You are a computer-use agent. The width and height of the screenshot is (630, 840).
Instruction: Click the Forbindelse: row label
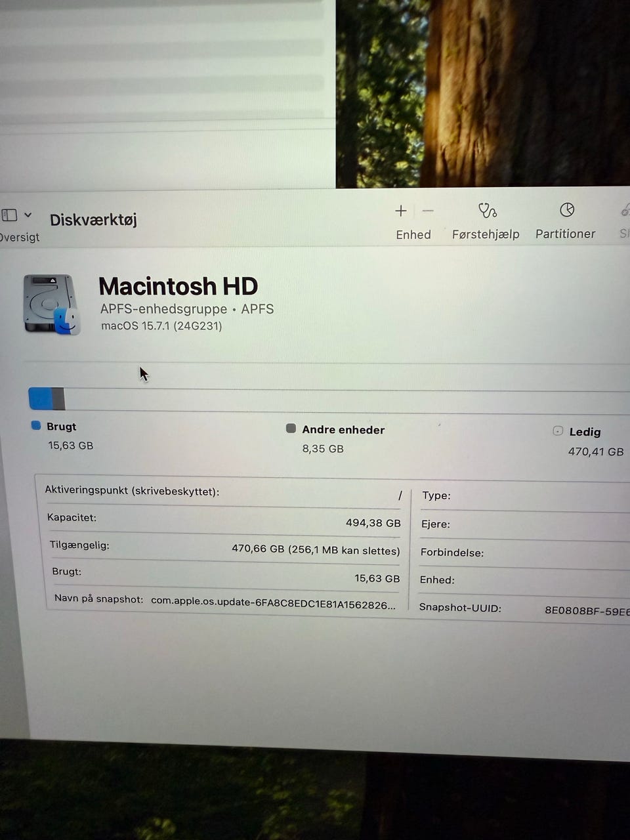tap(452, 552)
